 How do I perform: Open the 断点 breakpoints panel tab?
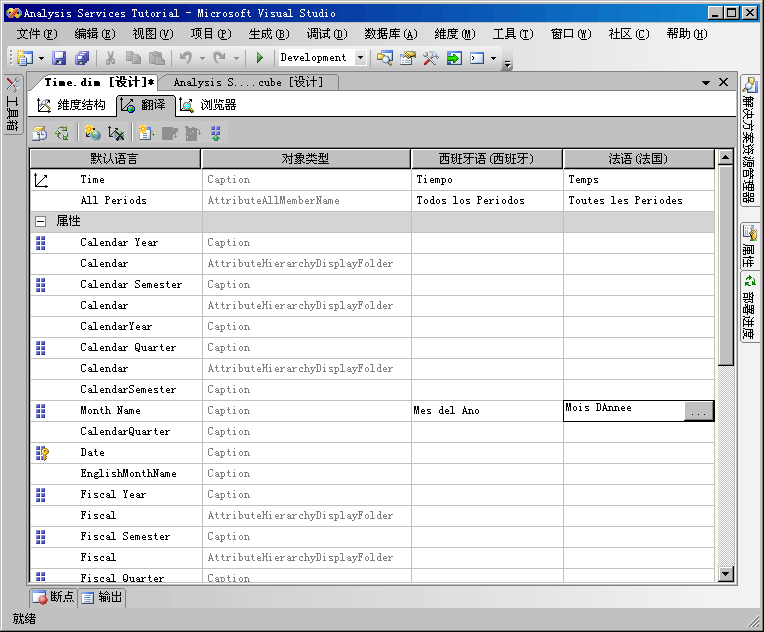click(x=53, y=597)
